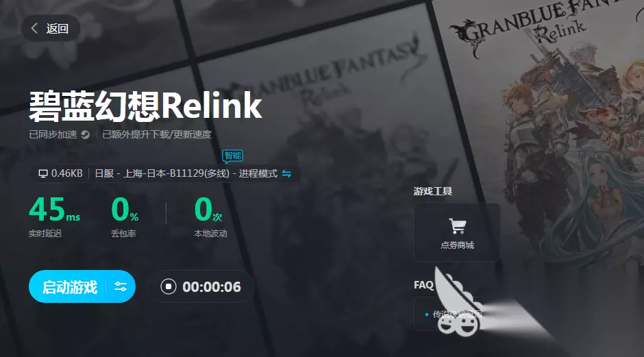Launch the game with 启动游戏
Screen dimensions: 644x357
click(70, 286)
